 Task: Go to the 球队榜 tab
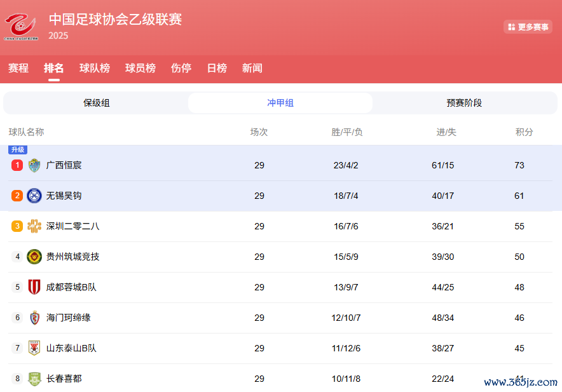click(x=95, y=68)
